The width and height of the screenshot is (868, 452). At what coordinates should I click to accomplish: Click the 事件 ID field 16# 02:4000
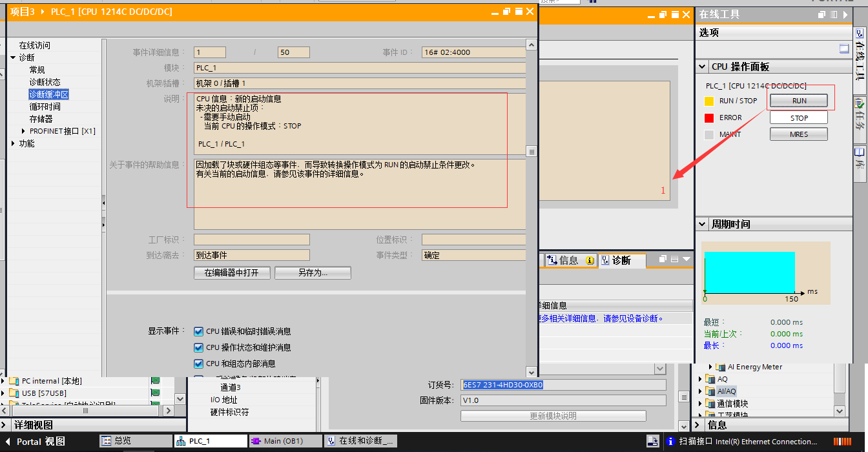pyautogui.click(x=473, y=52)
